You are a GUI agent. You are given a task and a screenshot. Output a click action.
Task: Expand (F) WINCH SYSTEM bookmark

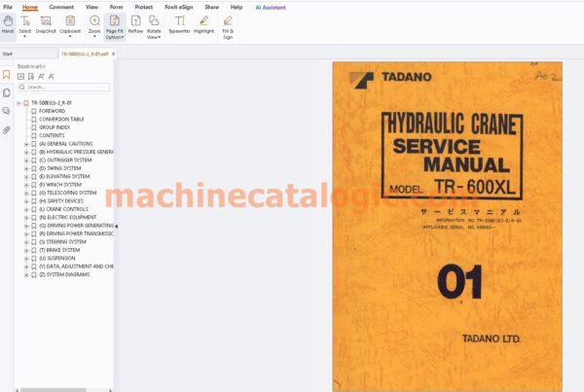click(x=26, y=185)
